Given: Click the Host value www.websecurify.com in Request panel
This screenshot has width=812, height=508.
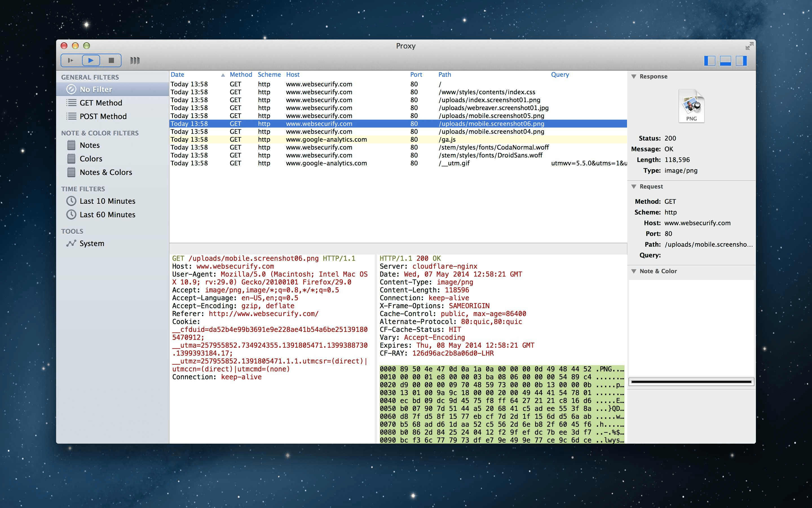Looking at the screenshot, I should [x=697, y=223].
